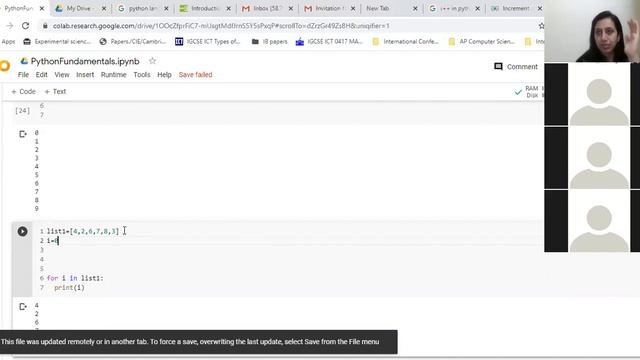Click the site lock icon in address bar
The height and width of the screenshot is (360, 640).
45,26
